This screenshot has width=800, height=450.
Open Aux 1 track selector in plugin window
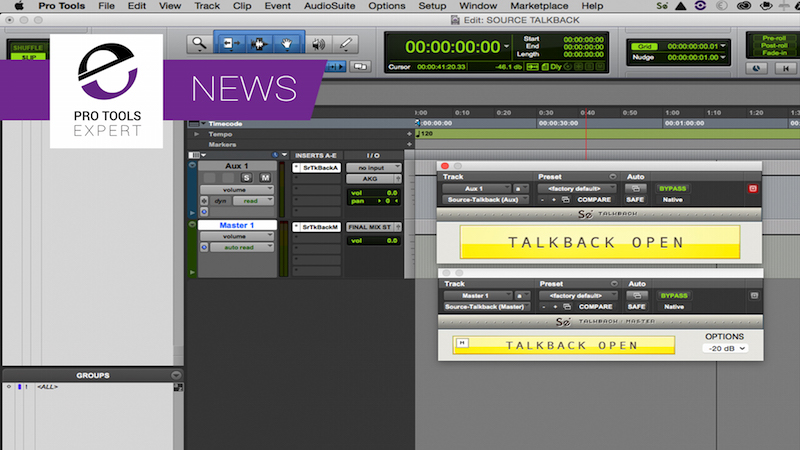[477, 189]
